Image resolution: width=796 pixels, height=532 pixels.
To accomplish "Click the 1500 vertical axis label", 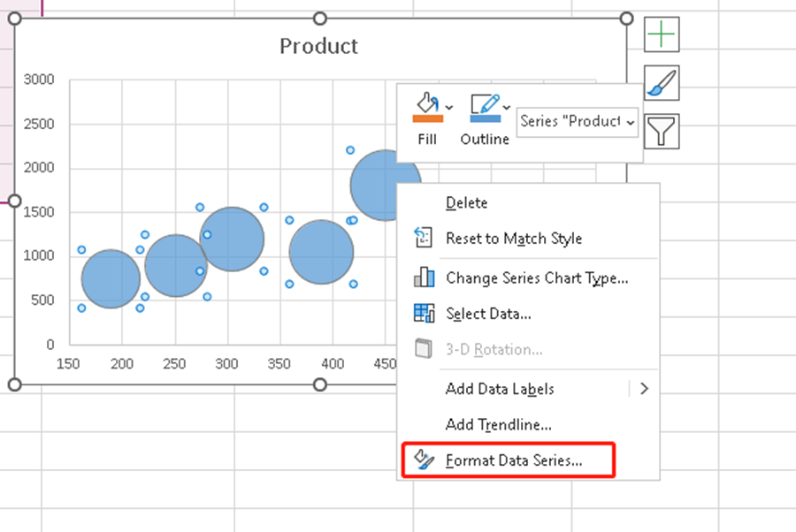I will coord(39,212).
